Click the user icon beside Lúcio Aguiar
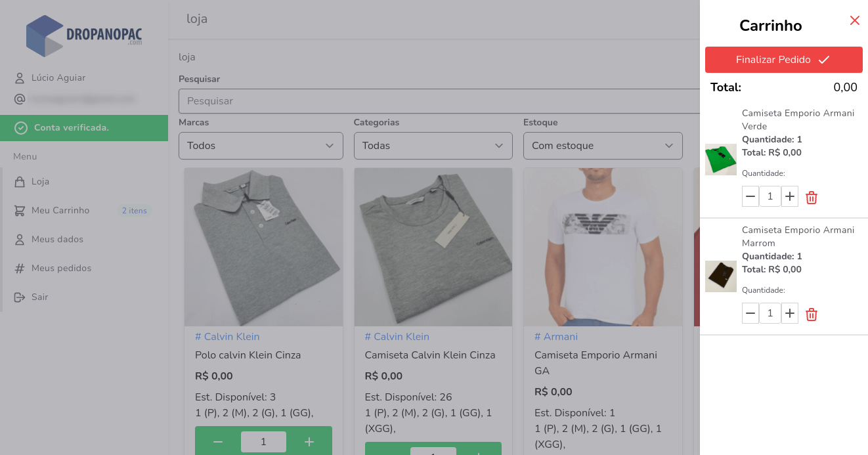 (x=20, y=77)
